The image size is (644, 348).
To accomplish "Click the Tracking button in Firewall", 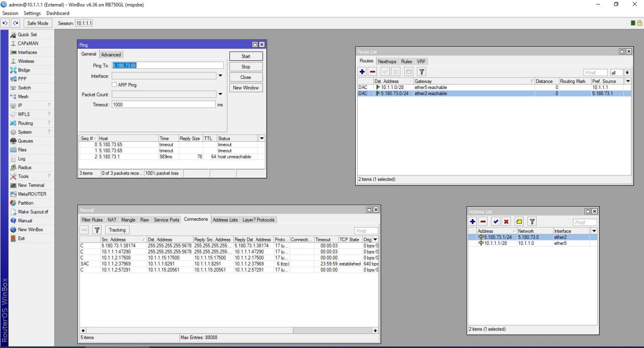I will tap(117, 229).
